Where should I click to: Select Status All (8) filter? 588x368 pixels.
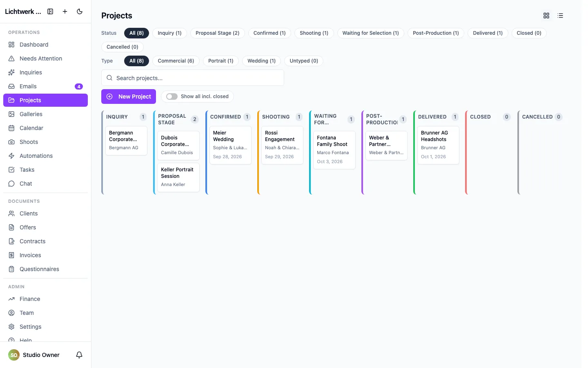point(136,33)
